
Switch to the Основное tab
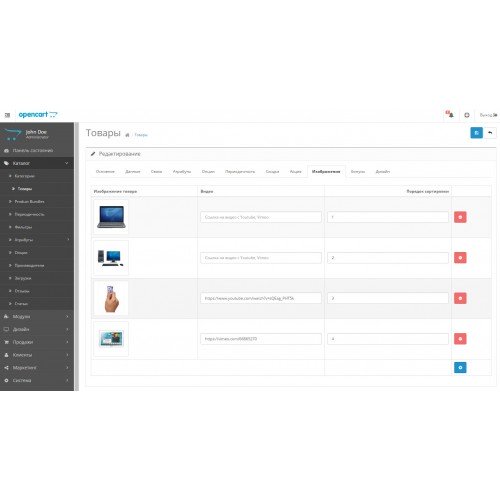click(x=105, y=171)
